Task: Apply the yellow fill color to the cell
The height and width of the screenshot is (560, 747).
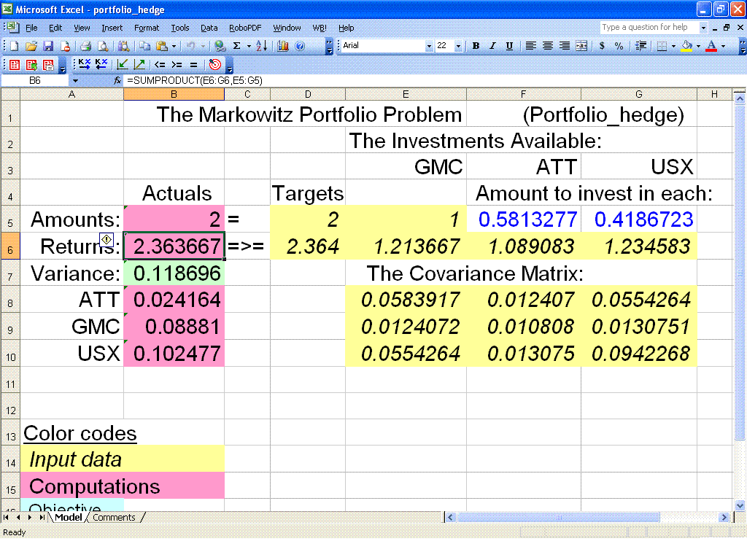Action: click(x=686, y=46)
